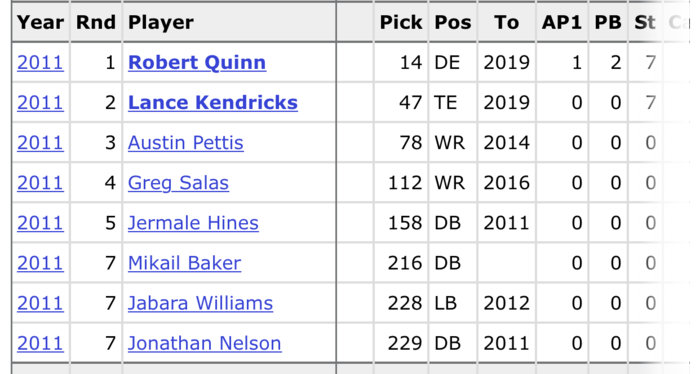Open Lance Kendricks player link
The image size is (700, 374).
pos(212,103)
